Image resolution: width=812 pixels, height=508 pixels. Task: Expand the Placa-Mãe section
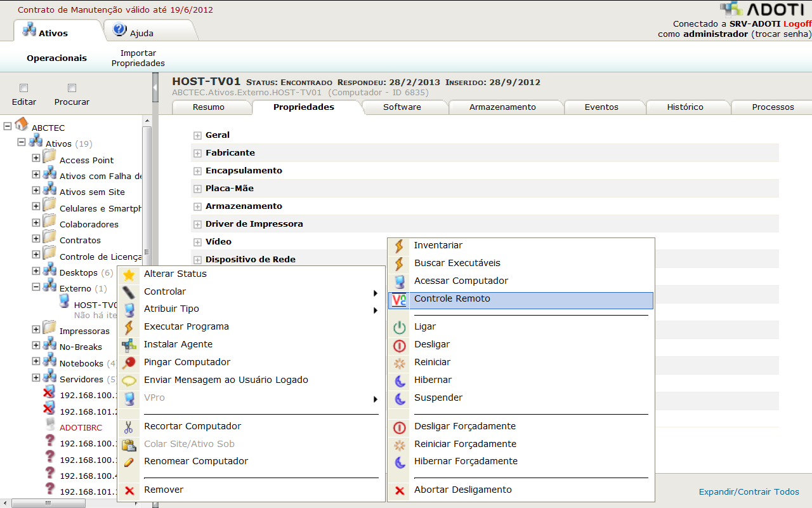point(198,189)
